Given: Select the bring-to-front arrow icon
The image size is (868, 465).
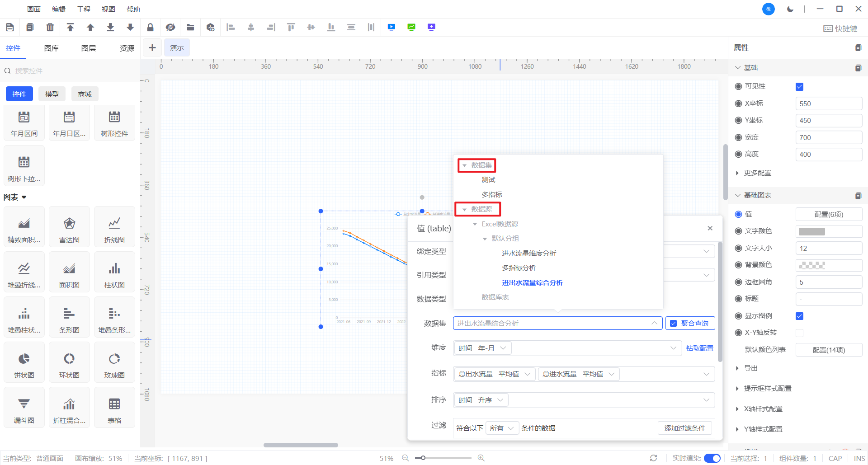Looking at the screenshot, I should coord(70,27).
